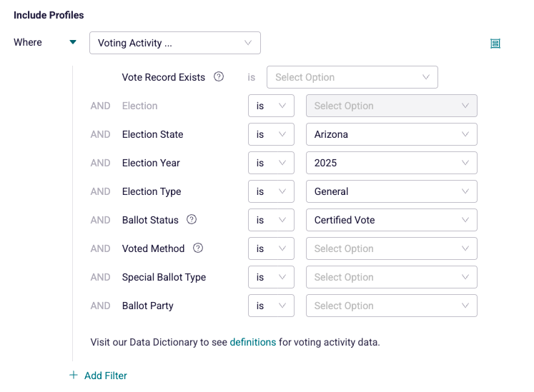This screenshot has height=392, width=534.
Task: Click the Election Year label
Action: click(151, 163)
